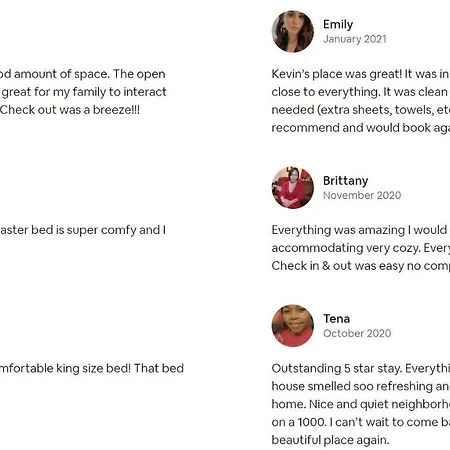Image resolution: width=450 pixels, height=450 pixels.
Task: Open Emily's profile photo
Action: (293, 31)
